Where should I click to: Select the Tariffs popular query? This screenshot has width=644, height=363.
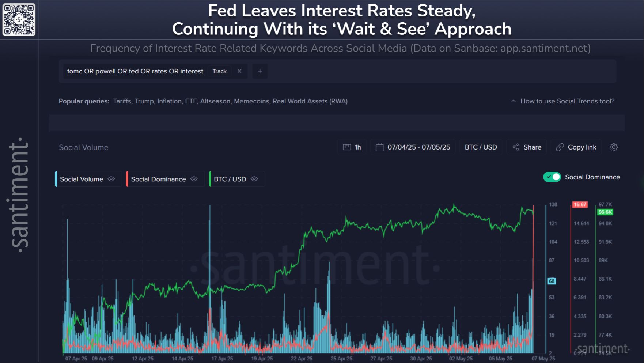(x=122, y=101)
